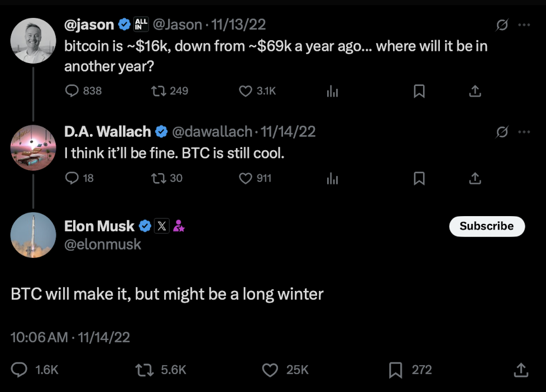Viewport: 546px width, 392px height.
Task: Open the more options menu on Jason's tweet
Action: tap(524, 24)
